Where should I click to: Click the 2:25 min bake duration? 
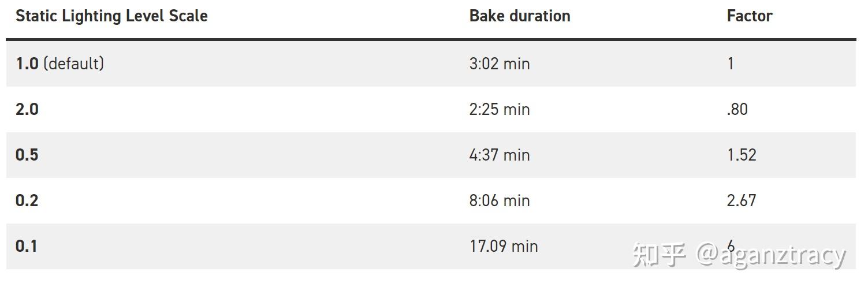[x=500, y=109]
